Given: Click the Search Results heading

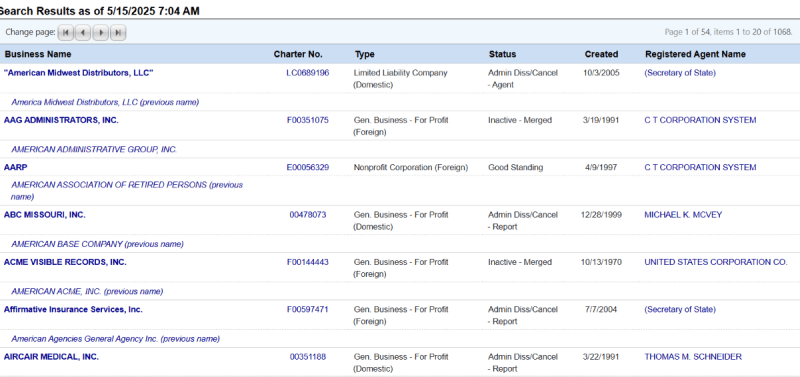Looking at the screenshot, I should 99,11.
